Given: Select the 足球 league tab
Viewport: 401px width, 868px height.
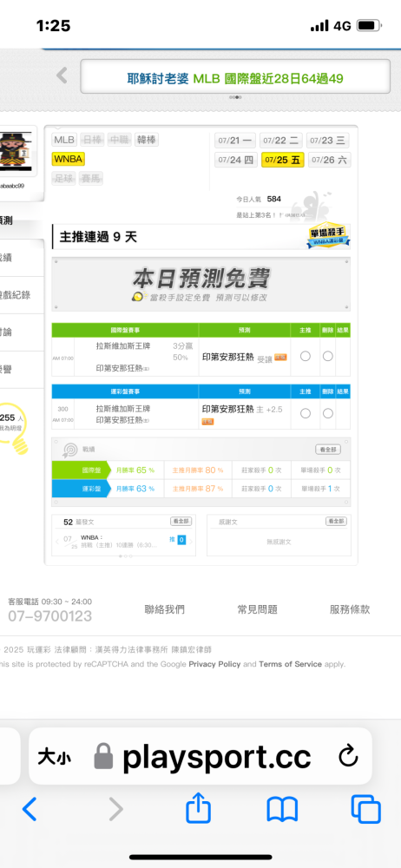Looking at the screenshot, I should pyautogui.click(x=63, y=178).
